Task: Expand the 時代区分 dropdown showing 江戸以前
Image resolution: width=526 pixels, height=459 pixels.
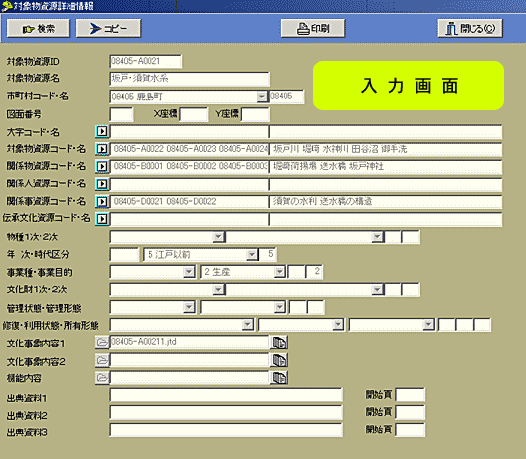Action: coord(252,254)
